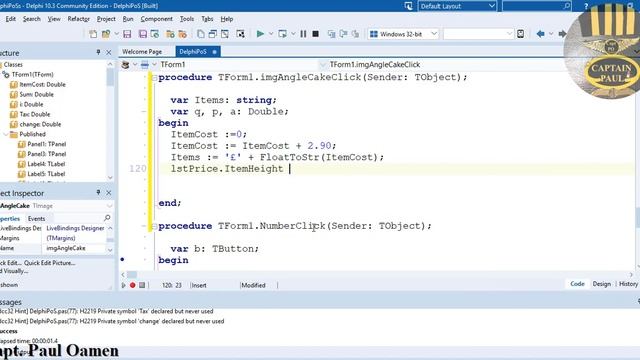Close the Object Inspector panel

coord(109,193)
